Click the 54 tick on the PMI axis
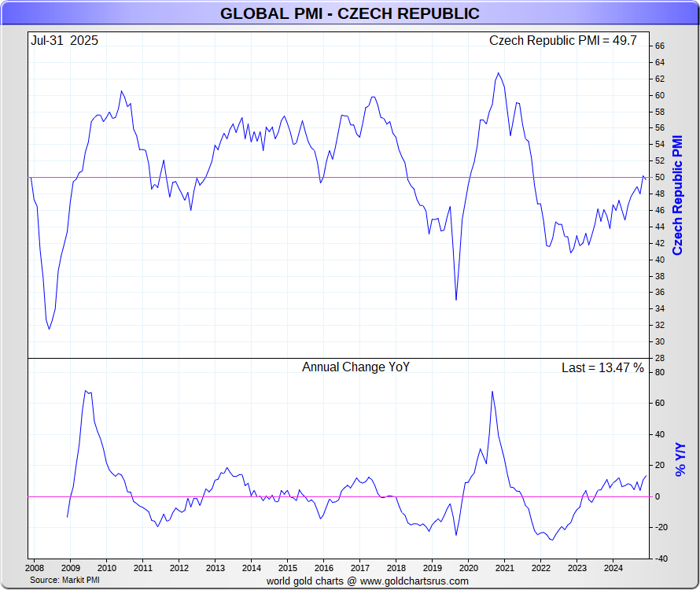This screenshot has width=700, height=590. tap(660, 144)
